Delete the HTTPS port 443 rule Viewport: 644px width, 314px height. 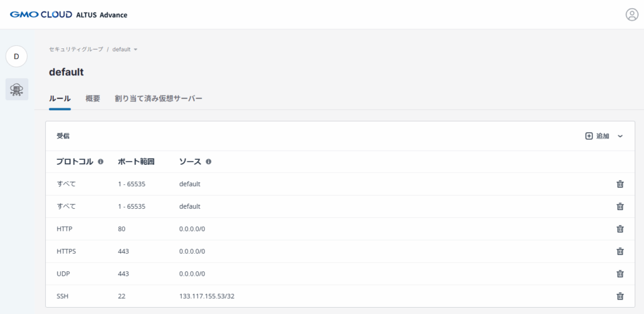(x=619, y=251)
